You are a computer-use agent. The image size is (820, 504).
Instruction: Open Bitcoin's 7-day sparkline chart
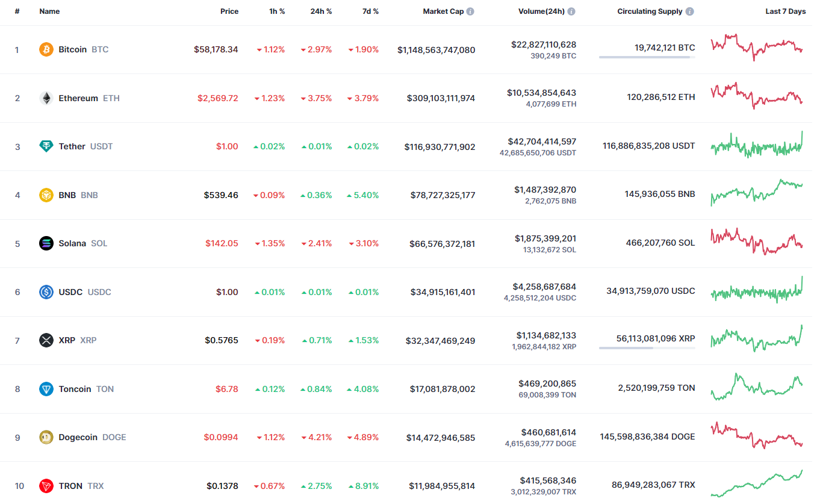coord(756,48)
